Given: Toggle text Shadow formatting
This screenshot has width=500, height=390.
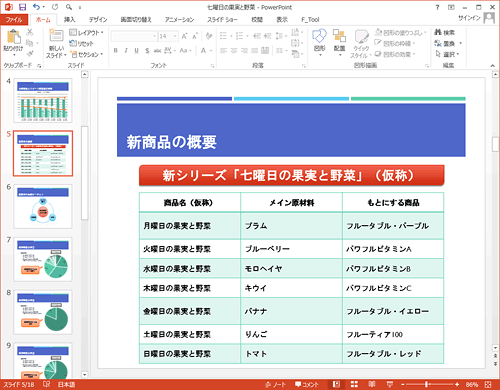Looking at the screenshot, I should point(147,51).
